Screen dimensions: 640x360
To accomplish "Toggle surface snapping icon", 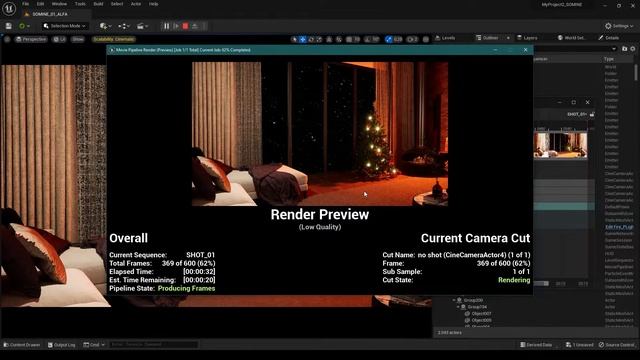I will click(339, 39).
